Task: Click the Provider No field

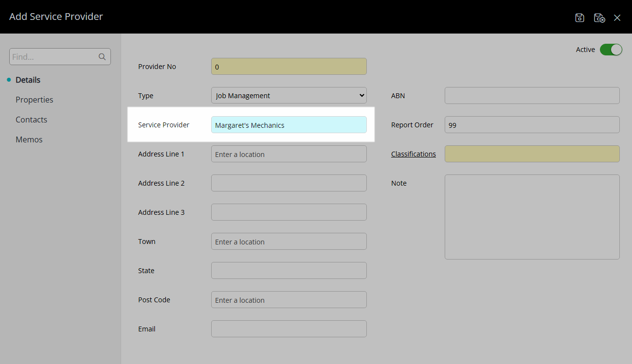Action: (x=289, y=67)
